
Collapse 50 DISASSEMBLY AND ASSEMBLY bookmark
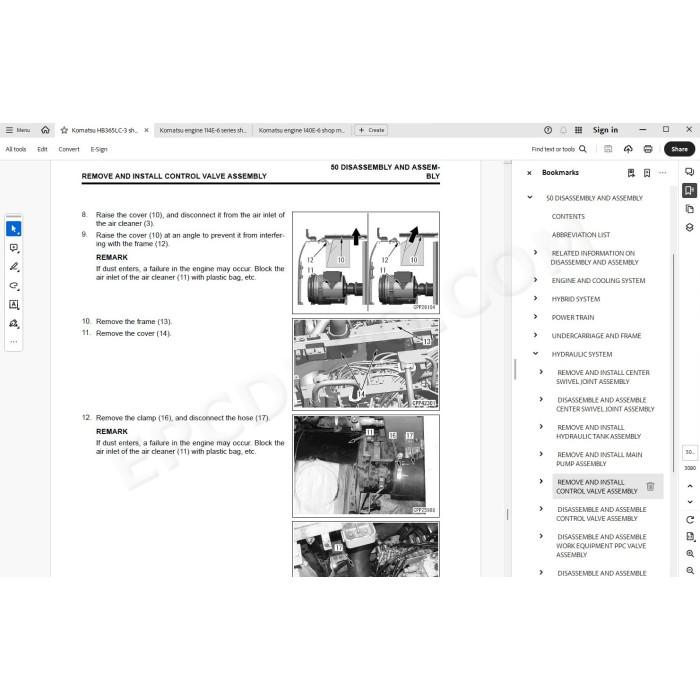click(x=530, y=197)
